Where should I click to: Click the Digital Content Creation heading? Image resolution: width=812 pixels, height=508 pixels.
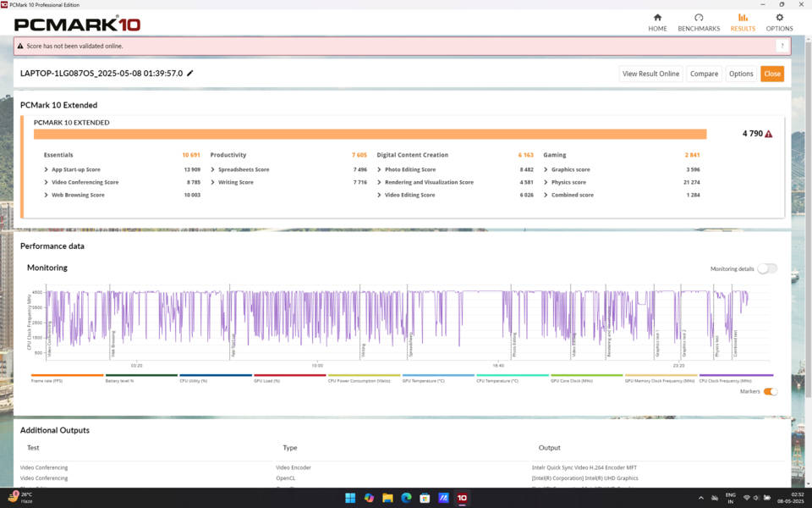pyautogui.click(x=412, y=155)
